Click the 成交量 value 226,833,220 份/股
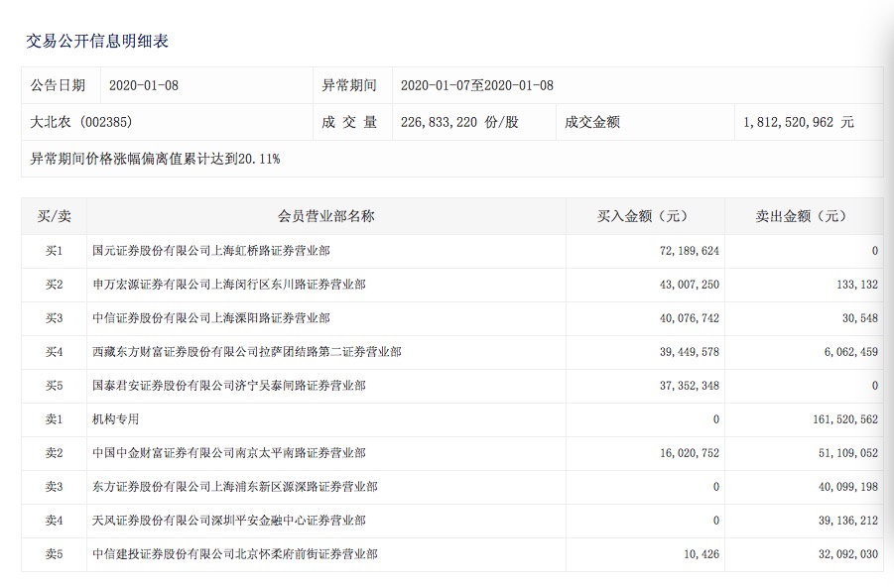Image resolution: width=894 pixels, height=588 pixels. point(459,123)
